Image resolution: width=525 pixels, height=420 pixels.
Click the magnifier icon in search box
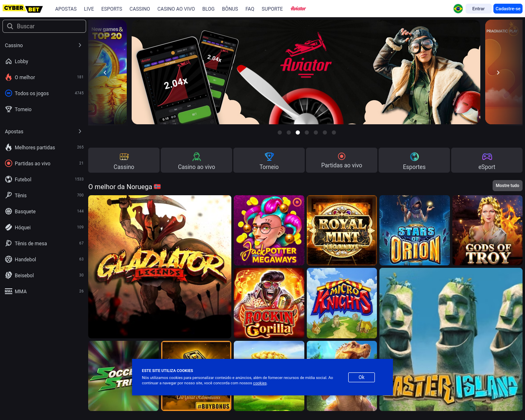coord(10,26)
